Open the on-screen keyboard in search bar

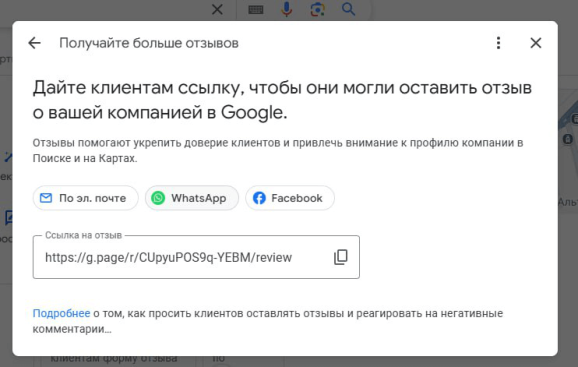pyautogui.click(x=255, y=10)
